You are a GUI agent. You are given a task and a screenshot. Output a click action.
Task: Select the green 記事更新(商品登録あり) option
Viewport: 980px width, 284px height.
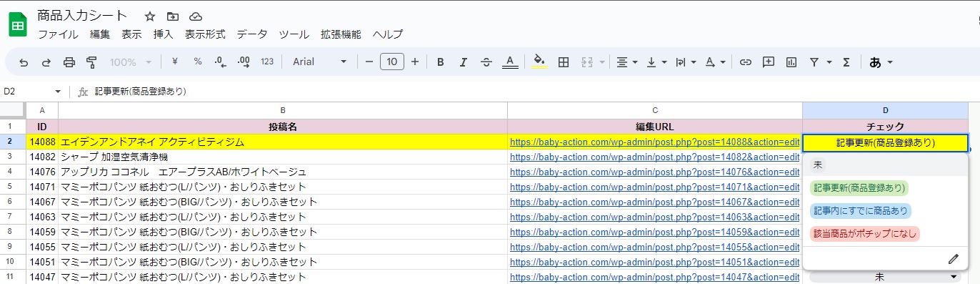coord(859,189)
